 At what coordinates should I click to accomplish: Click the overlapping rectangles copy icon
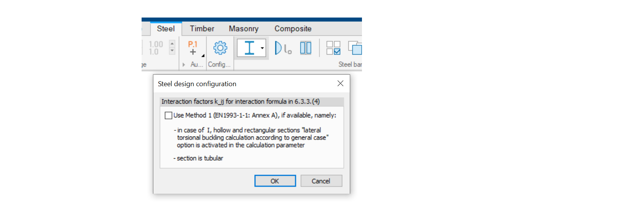click(x=355, y=48)
